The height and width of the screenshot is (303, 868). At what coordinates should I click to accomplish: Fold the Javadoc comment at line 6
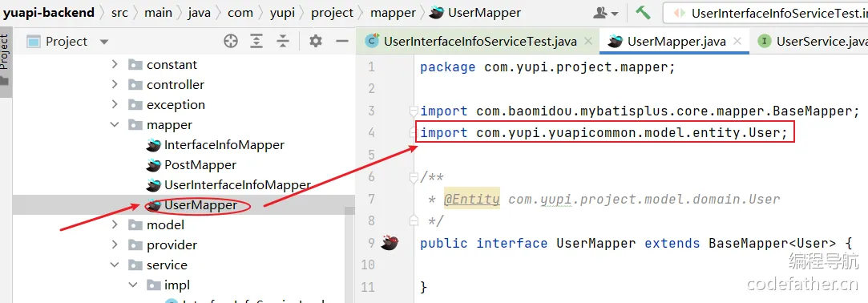[413, 176]
